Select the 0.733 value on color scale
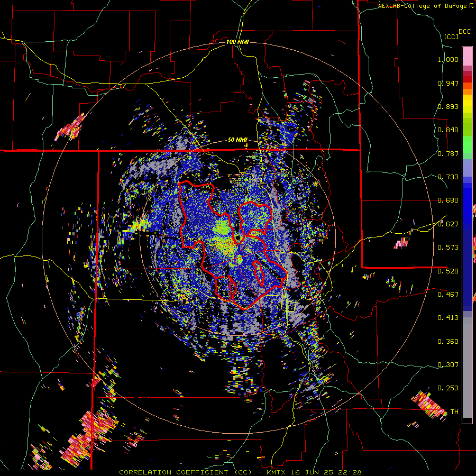This screenshot has width=476, height=476. pyautogui.click(x=448, y=177)
